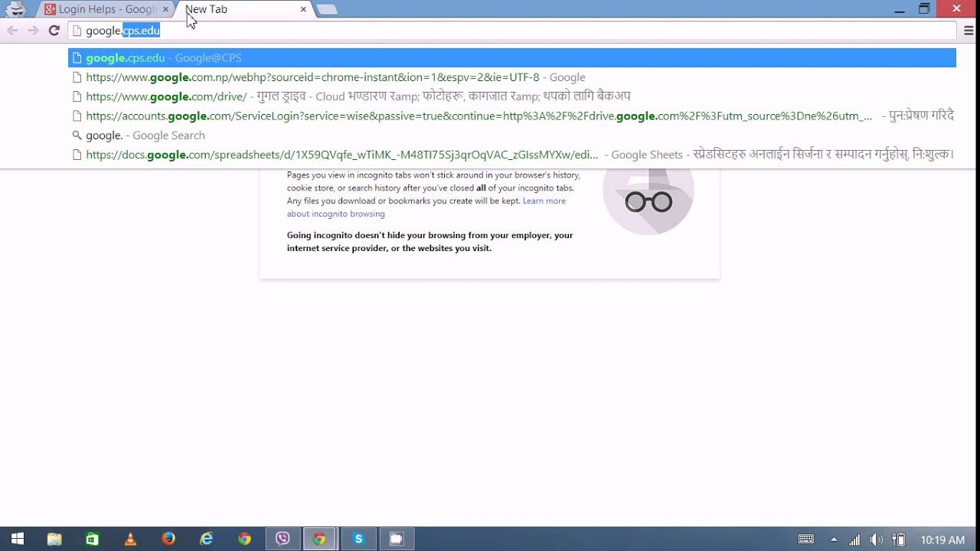Click the browser forward arrow
This screenshot has width=980, height=551.
coord(33,31)
